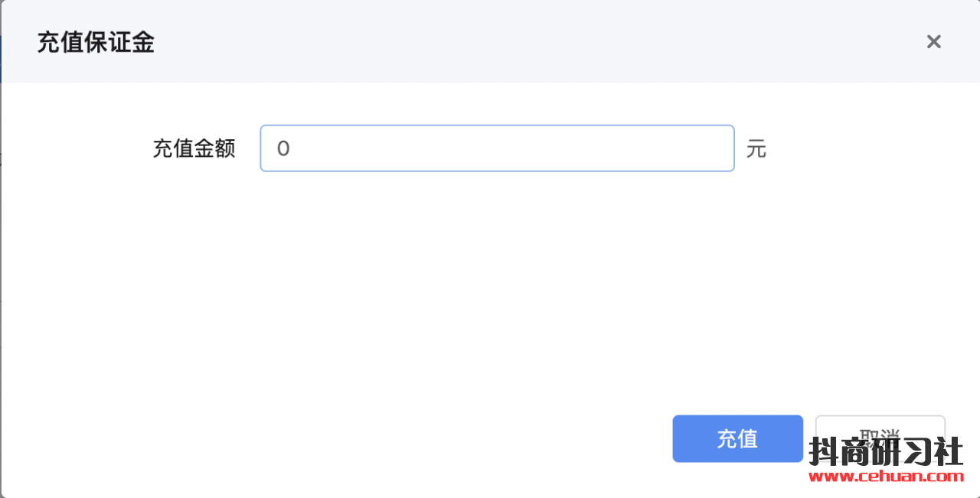980x498 pixels.
Task: Submit the recharge with the blue button
Action: [737, 438]
